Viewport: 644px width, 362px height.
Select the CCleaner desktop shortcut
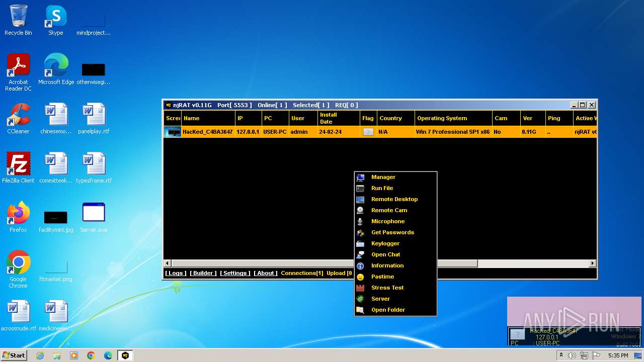click(18, 119)
